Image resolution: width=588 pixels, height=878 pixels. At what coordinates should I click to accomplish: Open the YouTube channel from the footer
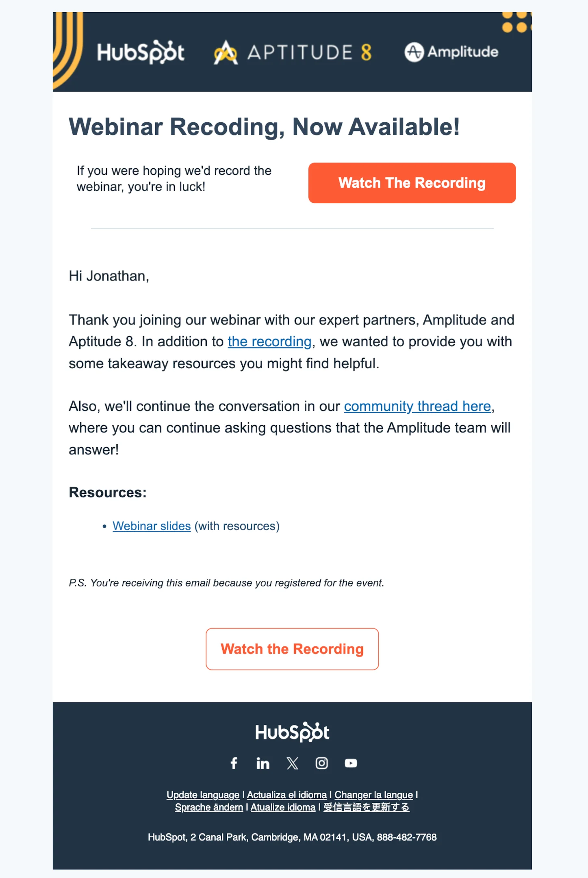(351, 763)
